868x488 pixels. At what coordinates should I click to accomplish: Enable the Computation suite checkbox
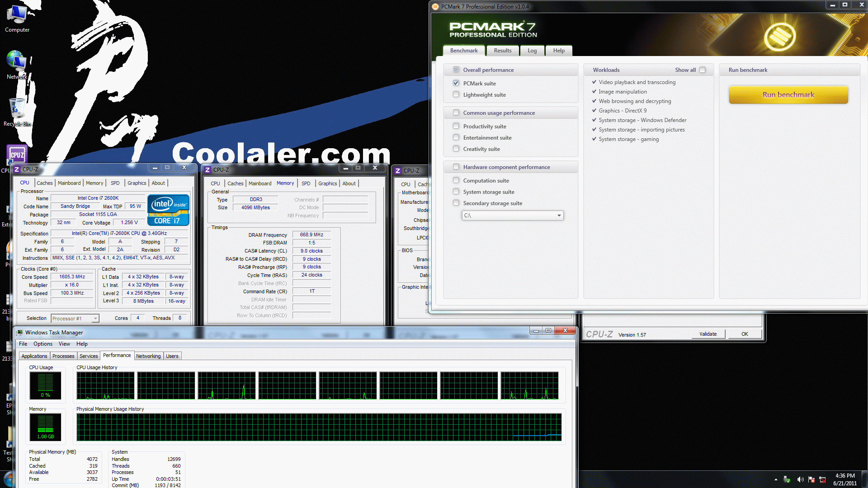tap(456, 180)
